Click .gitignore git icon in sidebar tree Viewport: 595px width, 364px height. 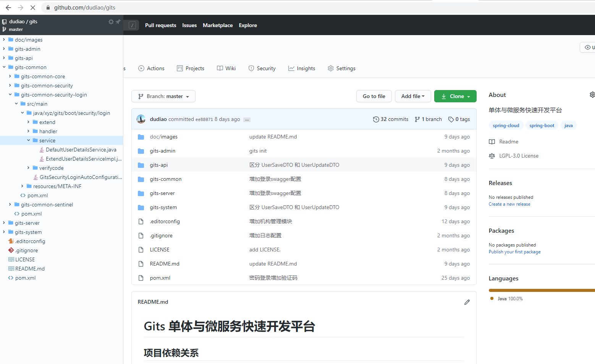pos(11,250)
